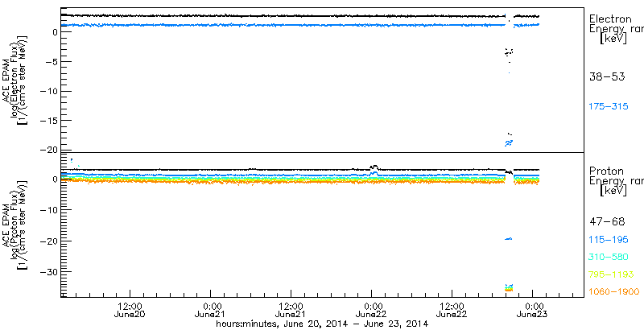Click the -30 tick label on proton panel

(x=47, y=272)
